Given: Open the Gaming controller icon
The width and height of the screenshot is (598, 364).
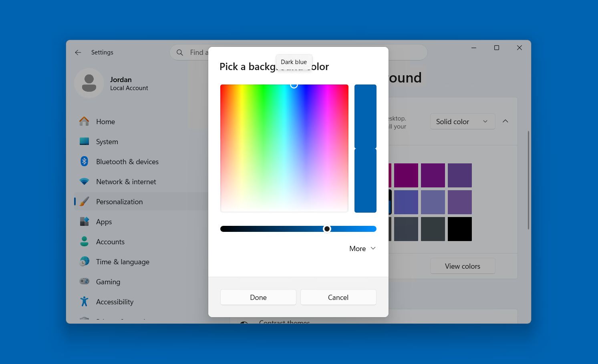Looking at the screenshot, I should tap(84, 282).
